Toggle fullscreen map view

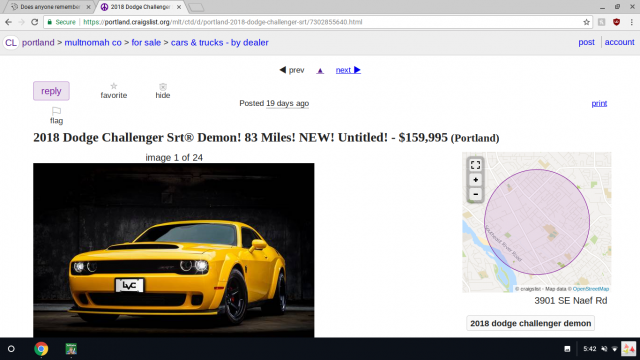[x=476, y=165]
